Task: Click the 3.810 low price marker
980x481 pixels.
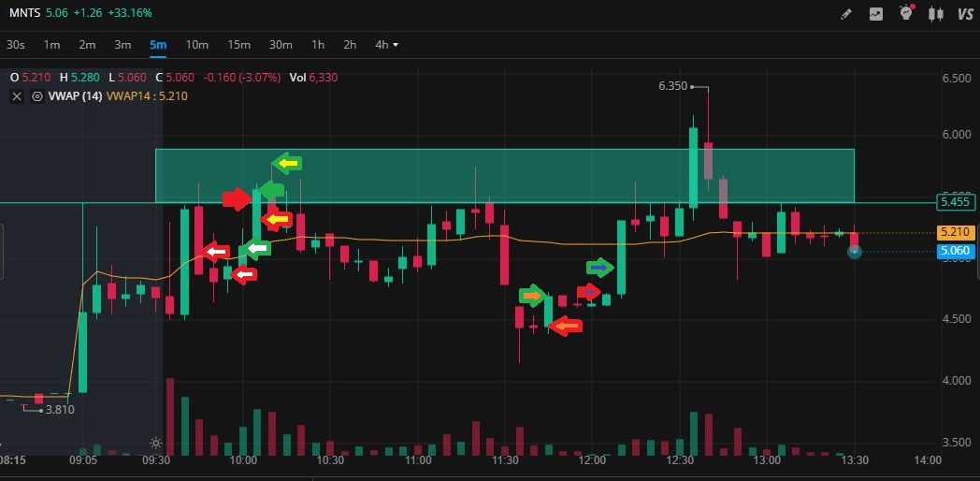Action: click(60, 410)
